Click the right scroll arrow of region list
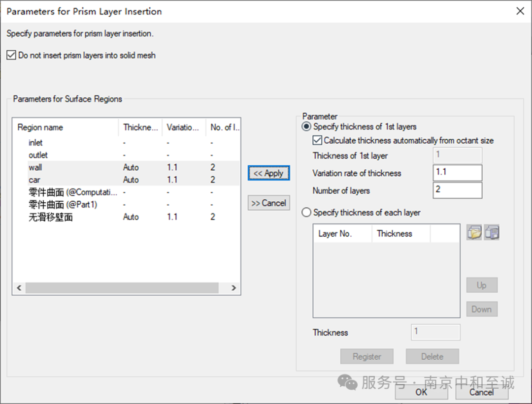532x404 pixels. (233, 288)
